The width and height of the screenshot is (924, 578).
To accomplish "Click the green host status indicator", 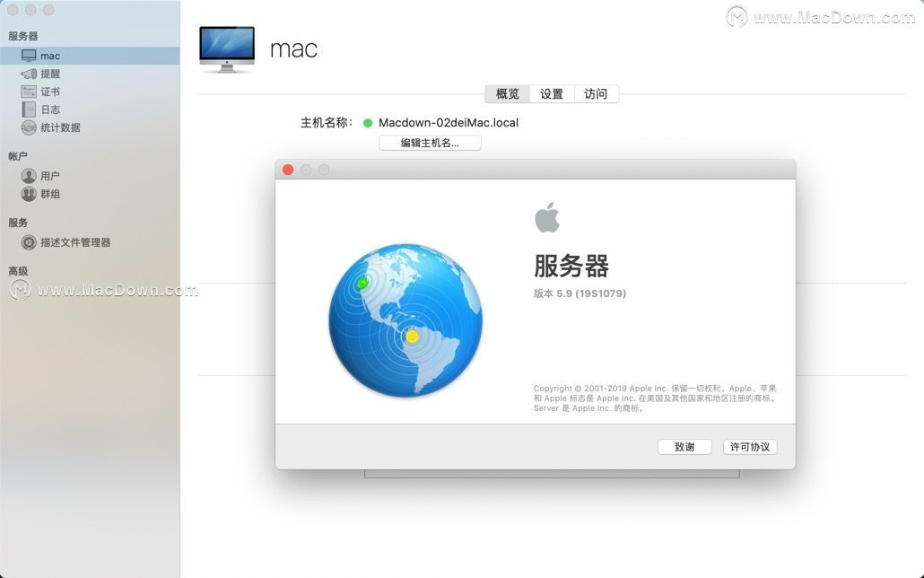I will point(368,123).
